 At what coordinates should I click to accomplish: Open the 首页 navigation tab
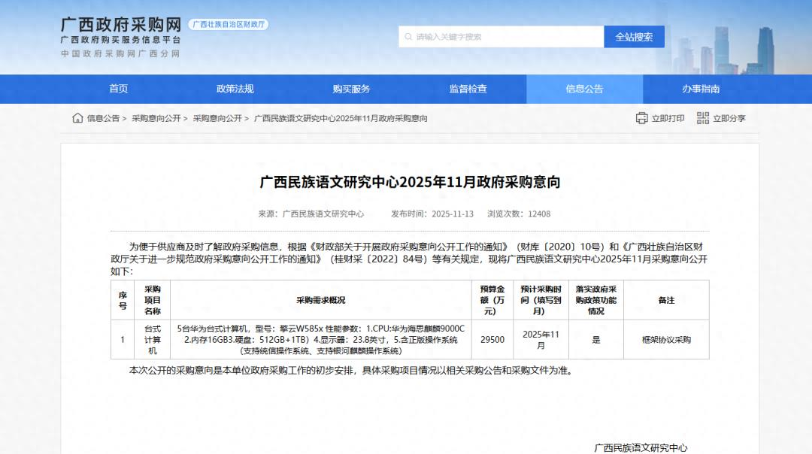click(118, 89)
